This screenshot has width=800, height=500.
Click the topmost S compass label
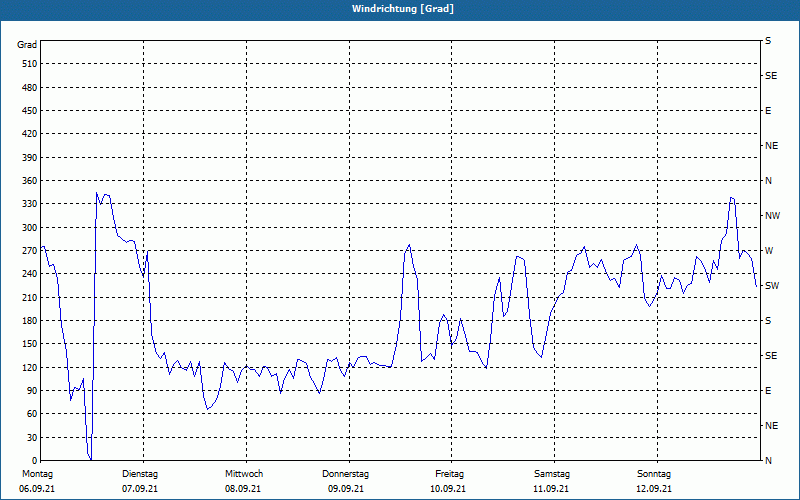pyautogui.click(x=768, y=41)
